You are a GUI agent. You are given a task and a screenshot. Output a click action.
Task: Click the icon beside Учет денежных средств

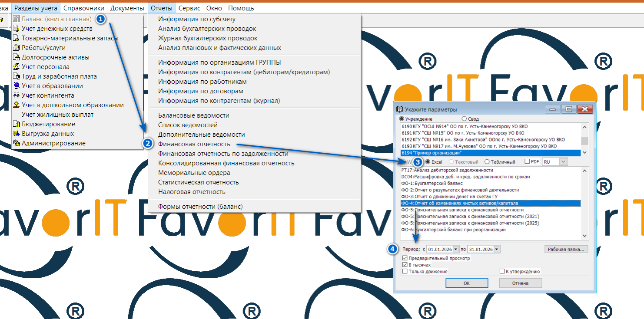pyautogui.click(x=17, y=29)
